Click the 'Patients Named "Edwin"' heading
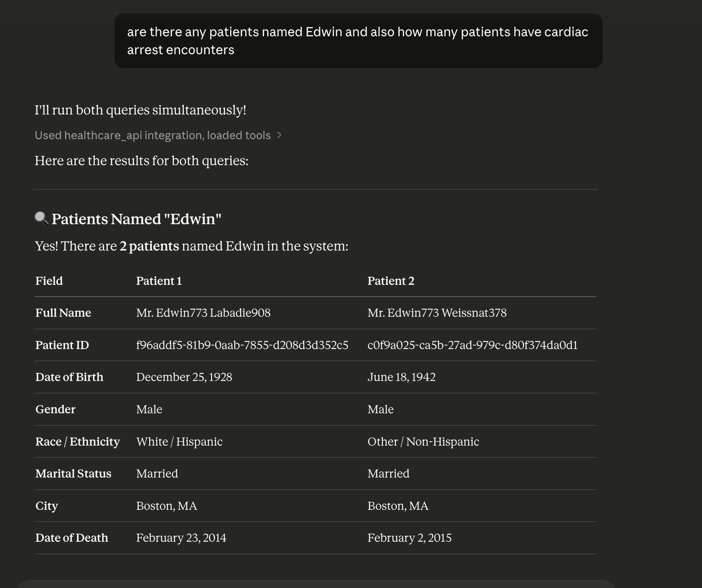This screenshot has height=588, width=702. coord(136,219)
